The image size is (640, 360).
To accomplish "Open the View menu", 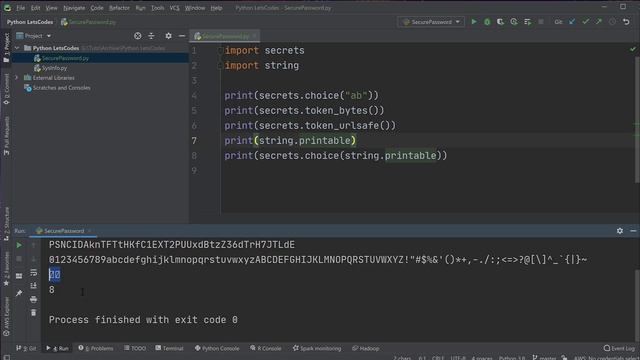I will pyautogui.click(x=51, y=8).
